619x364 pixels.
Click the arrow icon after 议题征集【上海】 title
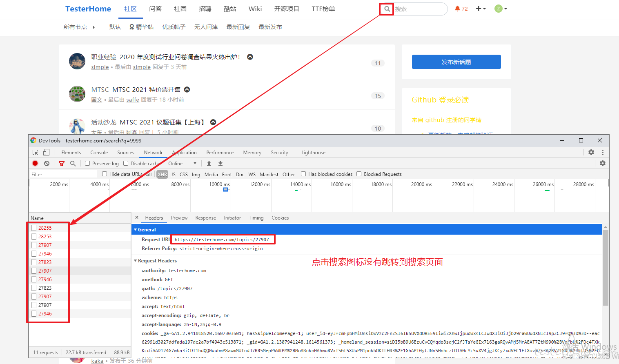pos(213,122)
